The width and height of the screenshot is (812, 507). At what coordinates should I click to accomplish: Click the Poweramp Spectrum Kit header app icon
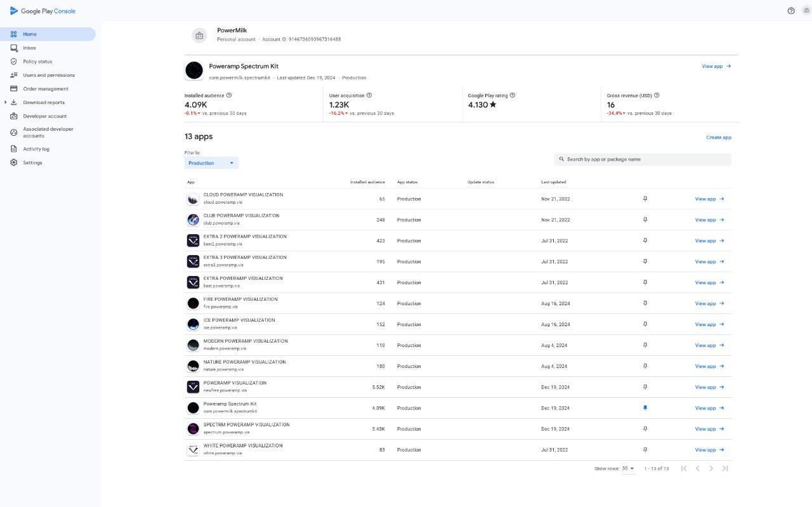pyautogui.click(x=194, y=70)
